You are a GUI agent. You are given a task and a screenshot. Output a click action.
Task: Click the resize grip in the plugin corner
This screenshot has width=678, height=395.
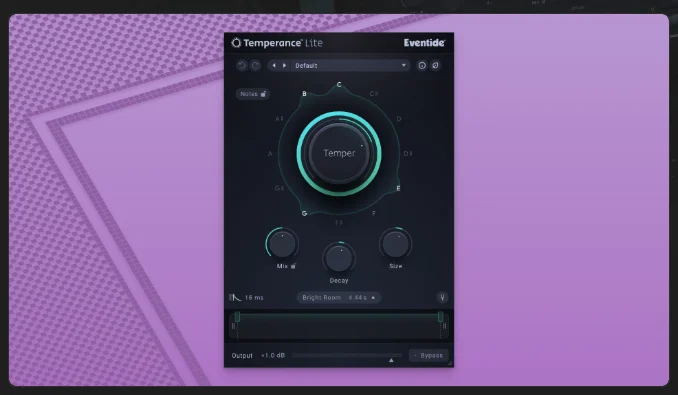coord(450,363)
